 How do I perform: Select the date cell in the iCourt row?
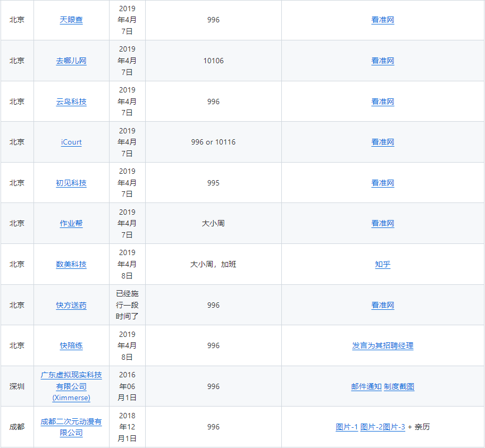[x=127, y=142]
